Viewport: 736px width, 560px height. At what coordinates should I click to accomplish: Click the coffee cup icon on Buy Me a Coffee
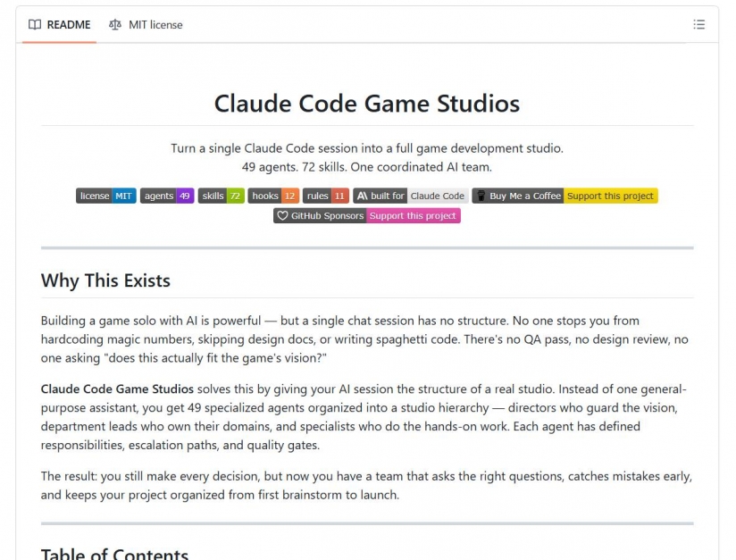pyautogui.click(x=481, y=196)
